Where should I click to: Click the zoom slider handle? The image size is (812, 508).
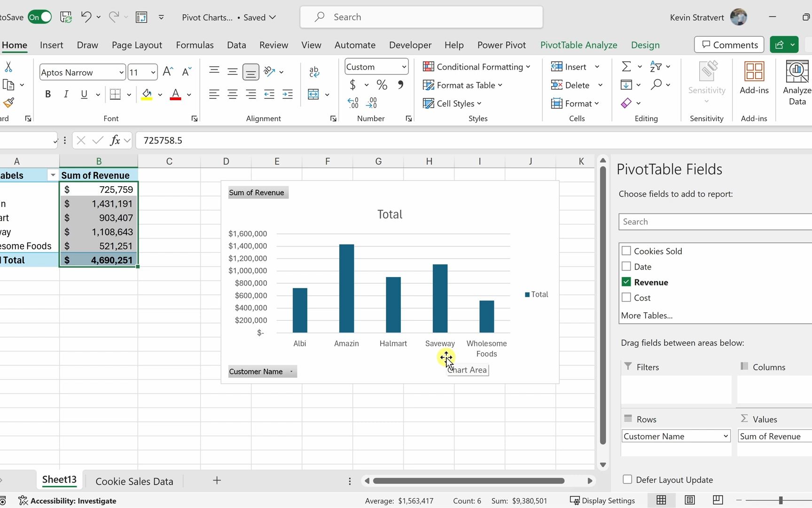click(x=781, y=500)
